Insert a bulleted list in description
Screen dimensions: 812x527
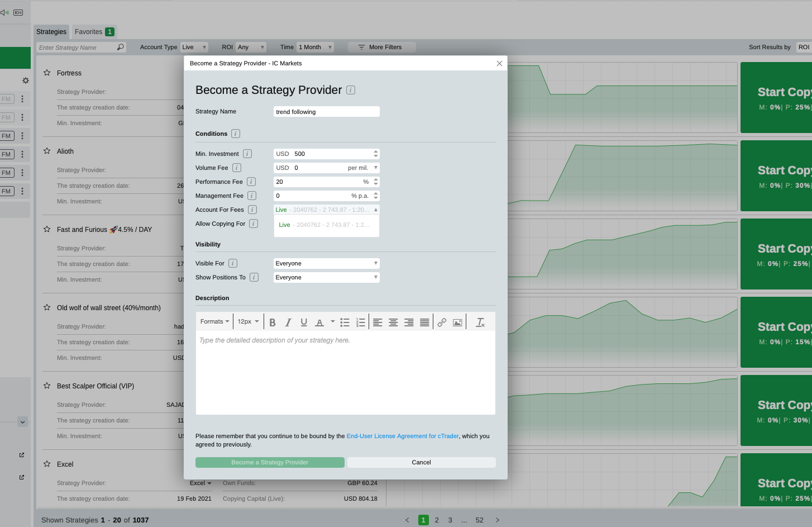click(345, 322)
